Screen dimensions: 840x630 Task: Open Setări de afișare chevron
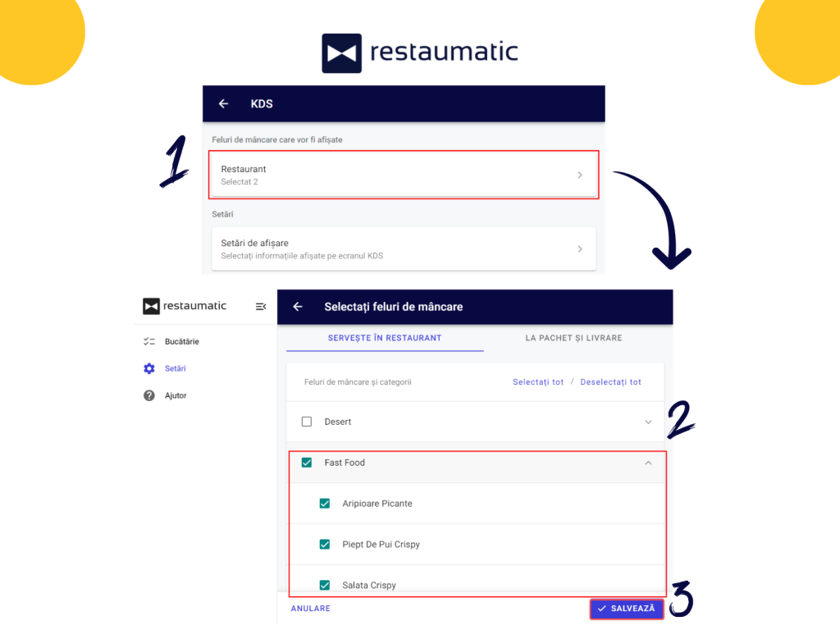click(580, 249)
